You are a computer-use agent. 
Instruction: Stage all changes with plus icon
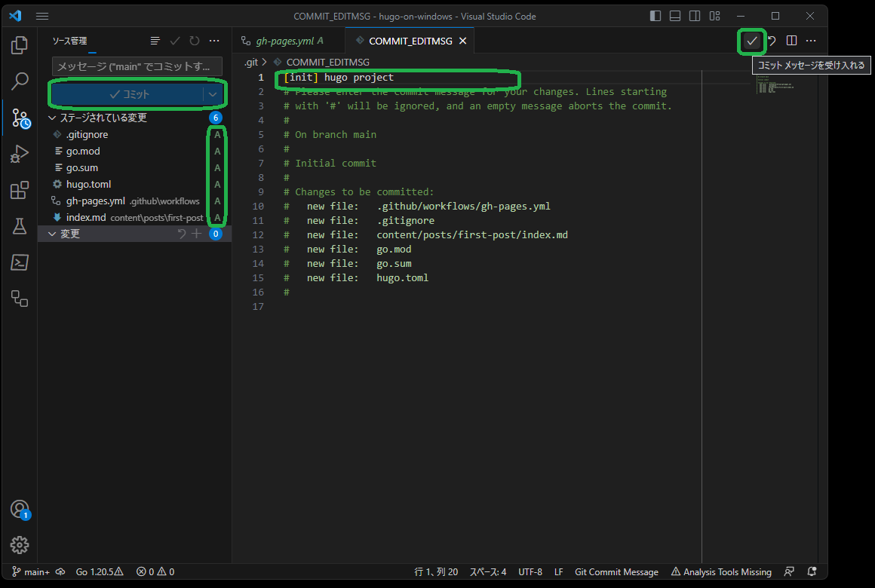coord(196,234)
